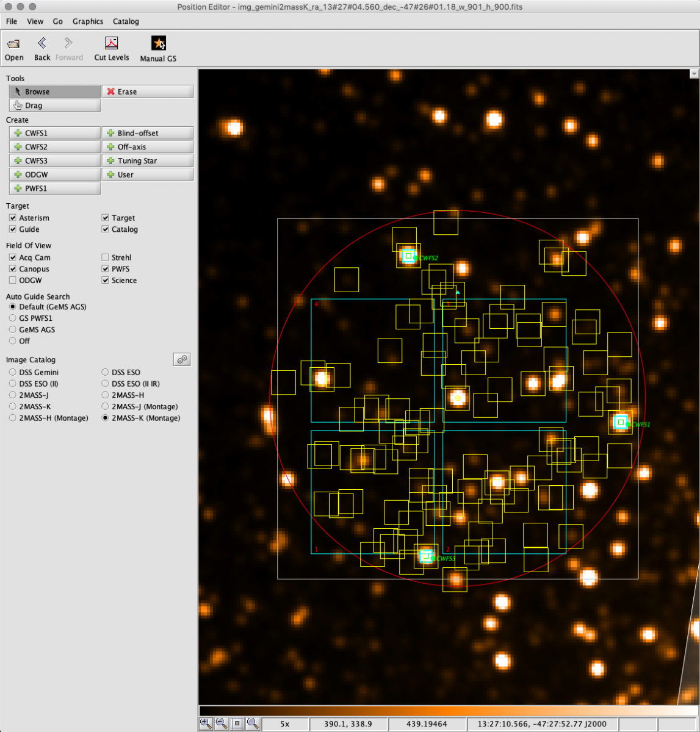700x732 pixels.
Task: Open the Cut Levels tool
Action: tap(112, 49)
